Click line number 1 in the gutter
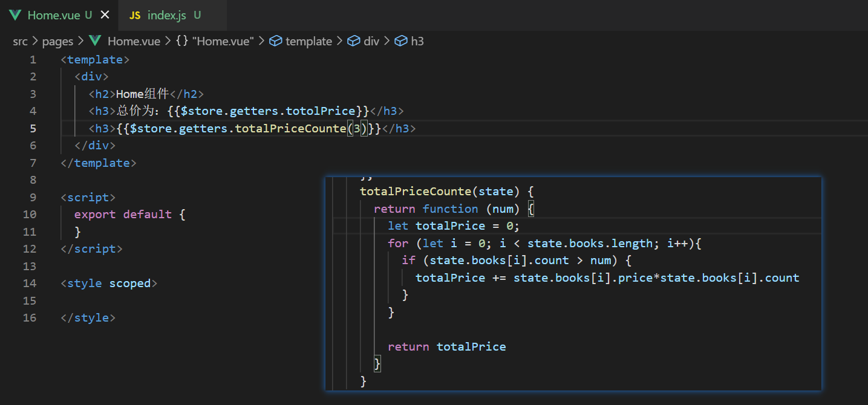868x405 pixels. [33, 59]
